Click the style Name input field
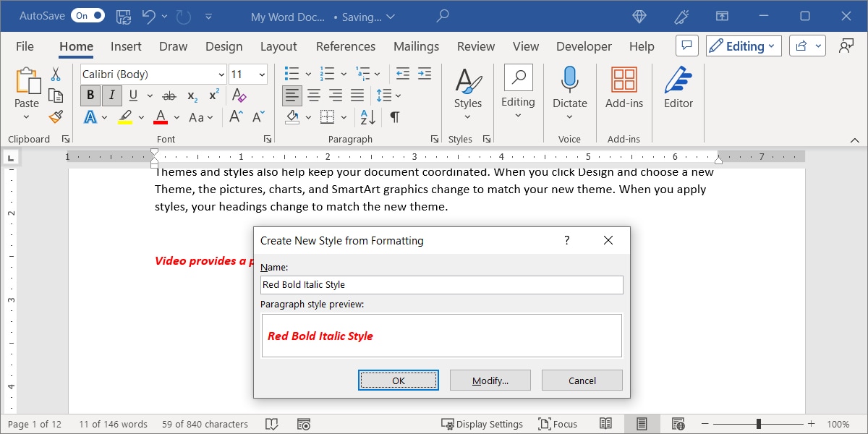Viewport: 868px width, 434px height. pyautogui.click(x=441, y=284)
